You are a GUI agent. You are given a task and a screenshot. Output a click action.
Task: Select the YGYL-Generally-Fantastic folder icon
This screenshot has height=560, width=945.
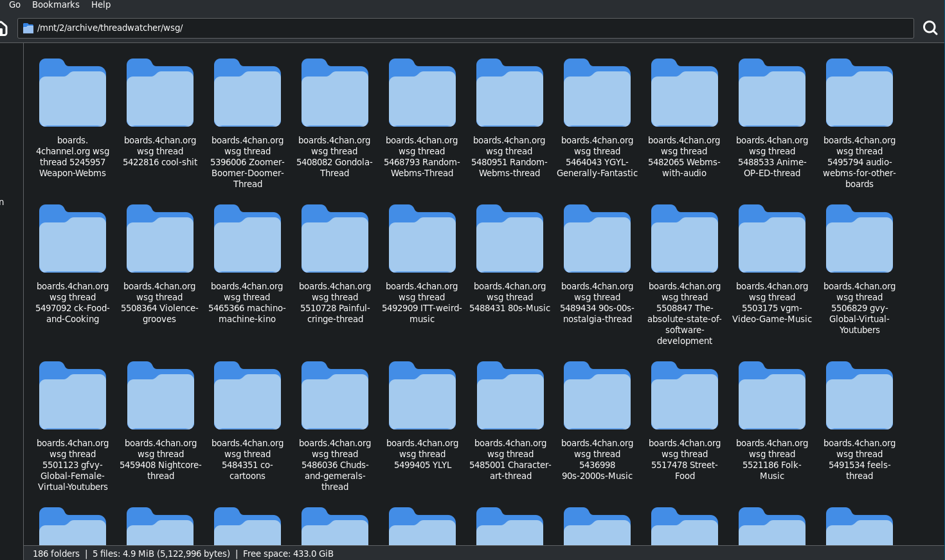(x=597, y=93)
